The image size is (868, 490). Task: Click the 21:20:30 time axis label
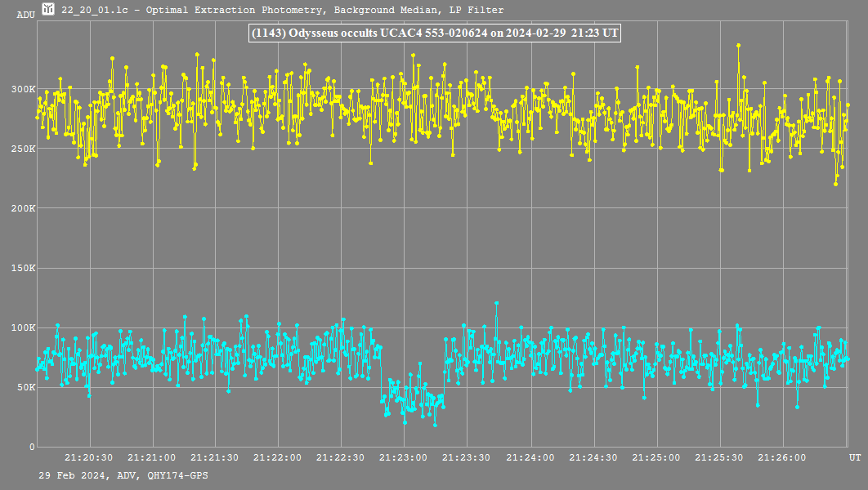point(88,458)
